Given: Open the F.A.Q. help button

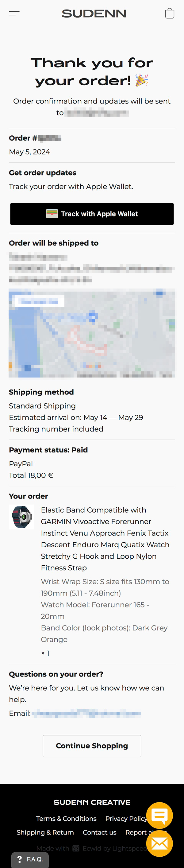Looking at the screenshot, I should pos(30,859).
